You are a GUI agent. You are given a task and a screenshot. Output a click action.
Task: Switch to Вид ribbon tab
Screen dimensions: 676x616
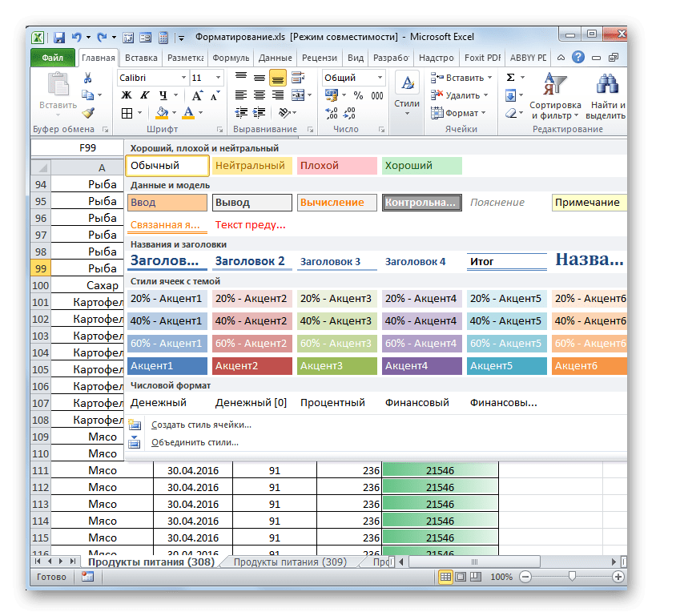356,58
